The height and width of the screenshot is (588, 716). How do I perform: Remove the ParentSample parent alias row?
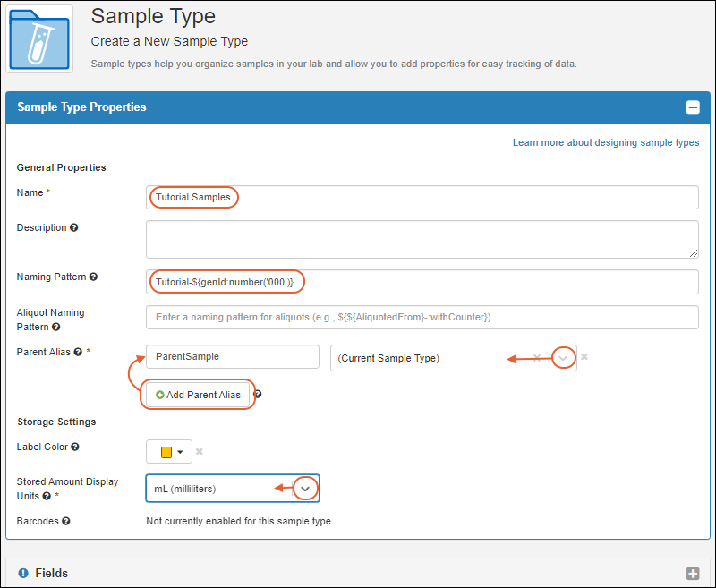(584, 356)
